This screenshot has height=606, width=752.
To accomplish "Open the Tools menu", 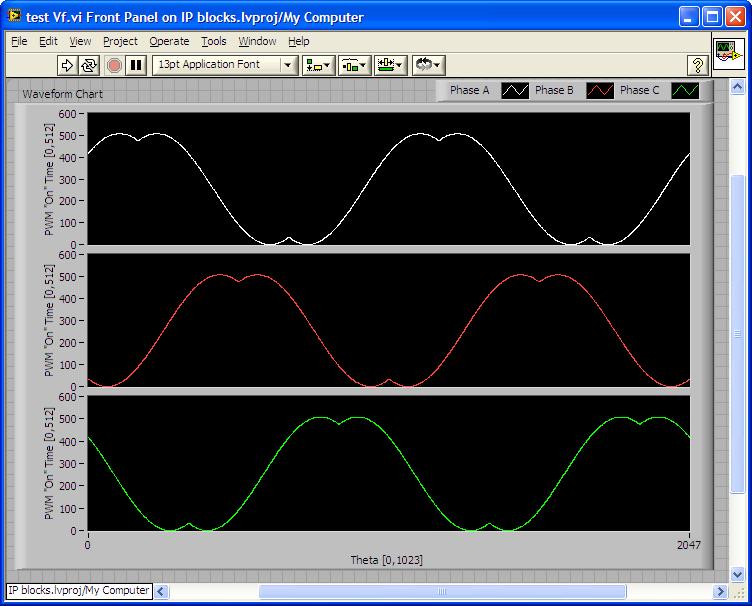I will [213, 41].
